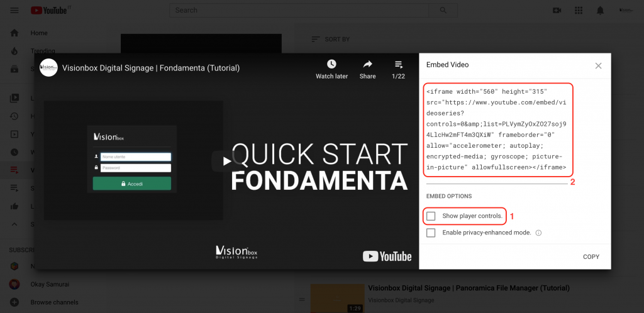This screenshot has height=313, width=644.
Task: Click the Embed Video dialog title
Action: 447,65
